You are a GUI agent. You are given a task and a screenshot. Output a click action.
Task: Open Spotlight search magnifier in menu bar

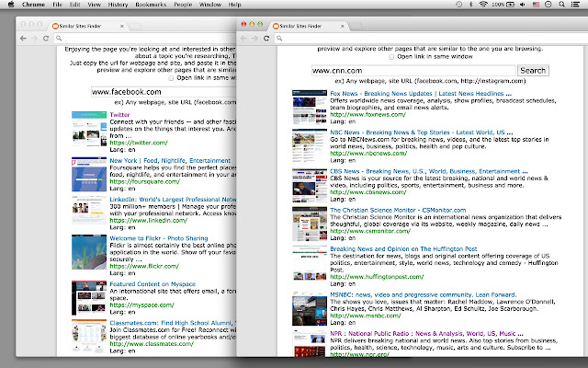561,5
